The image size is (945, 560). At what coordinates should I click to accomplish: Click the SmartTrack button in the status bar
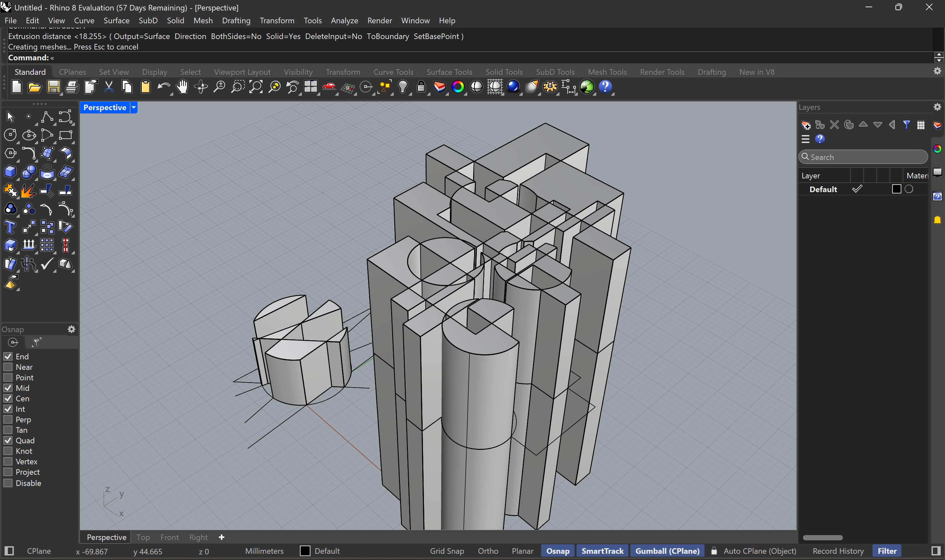602,551
